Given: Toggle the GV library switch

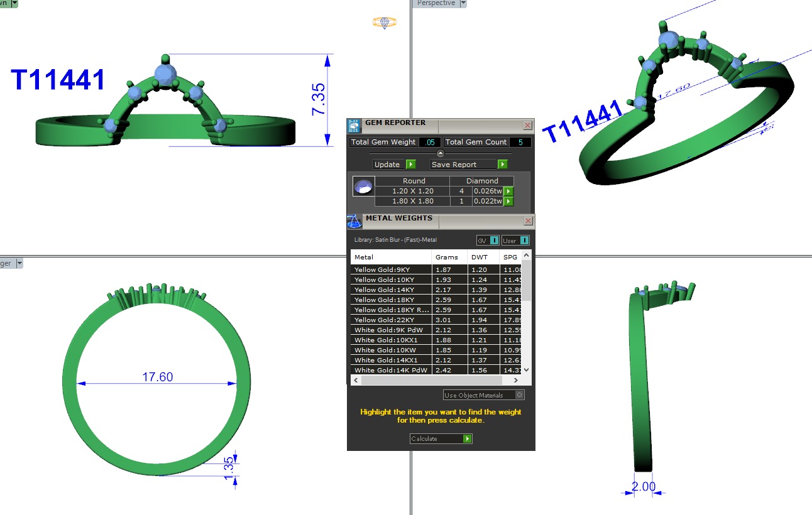Looking at the screenshot, I should (x=494, y=241).
